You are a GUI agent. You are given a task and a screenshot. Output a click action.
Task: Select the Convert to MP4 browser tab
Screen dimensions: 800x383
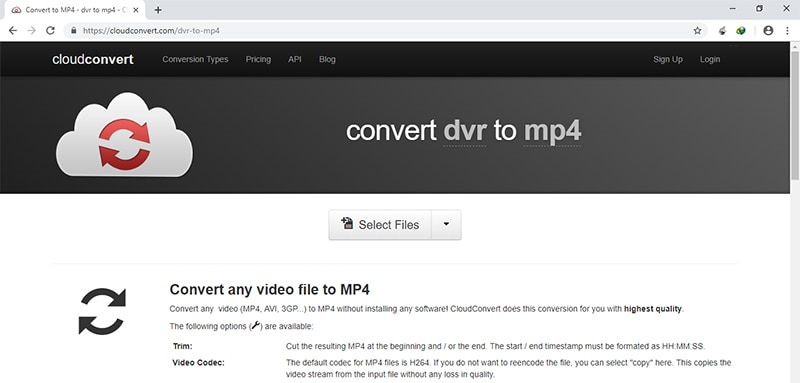coord(76,10)
